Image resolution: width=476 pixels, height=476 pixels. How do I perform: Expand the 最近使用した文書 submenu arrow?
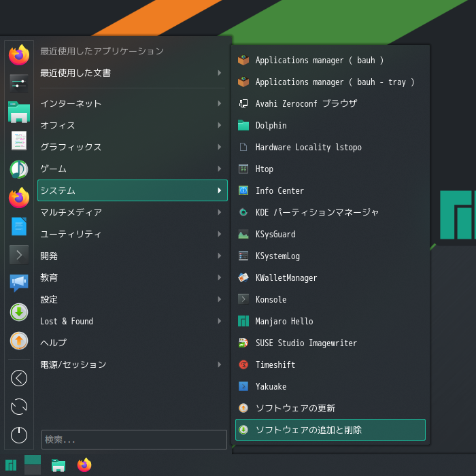coord(219,73)
